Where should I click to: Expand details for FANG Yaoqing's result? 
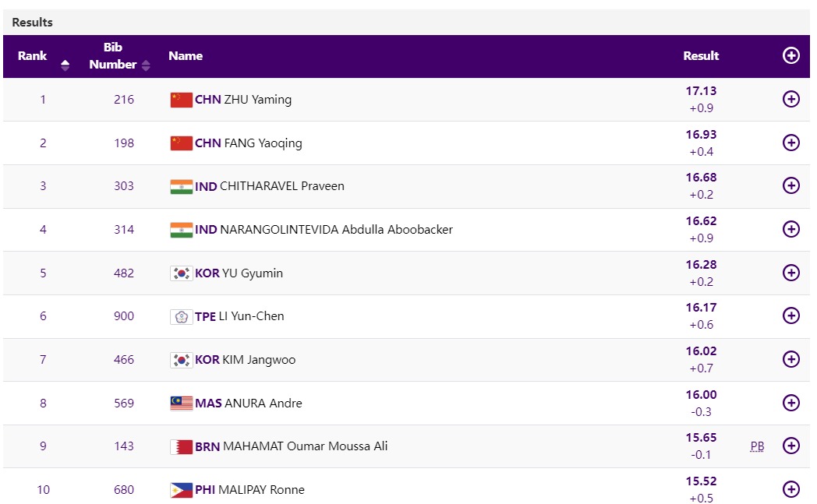(790, 143)
